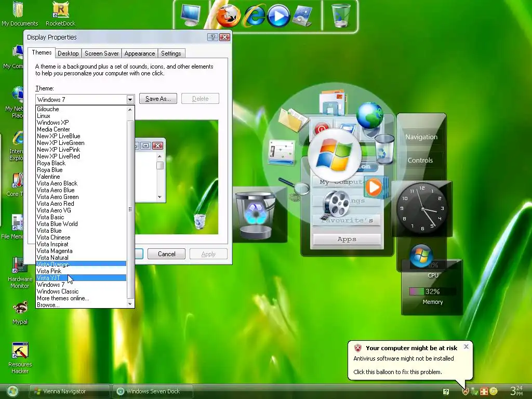Click the Apps button in navigator

347,239
